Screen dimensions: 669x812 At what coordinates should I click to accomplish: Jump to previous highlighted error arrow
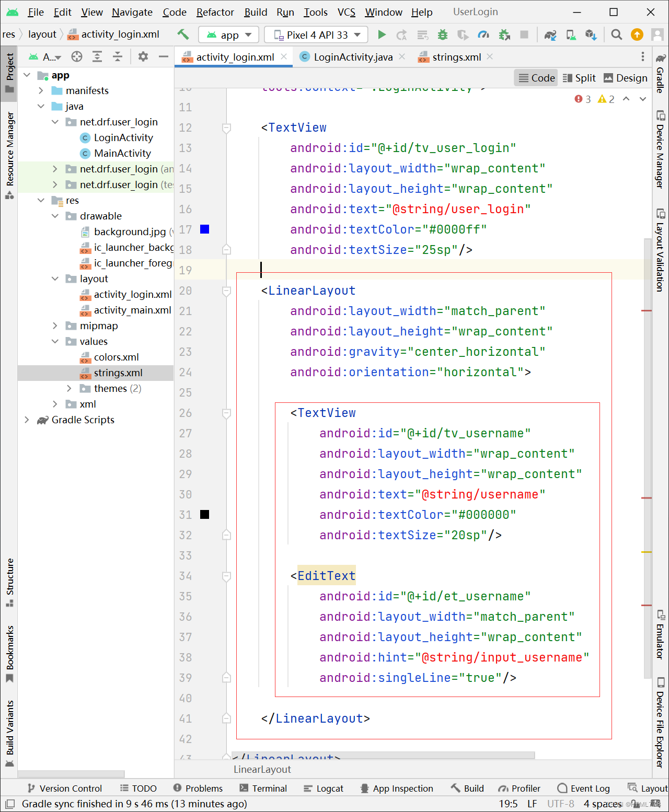click(626, 99)
